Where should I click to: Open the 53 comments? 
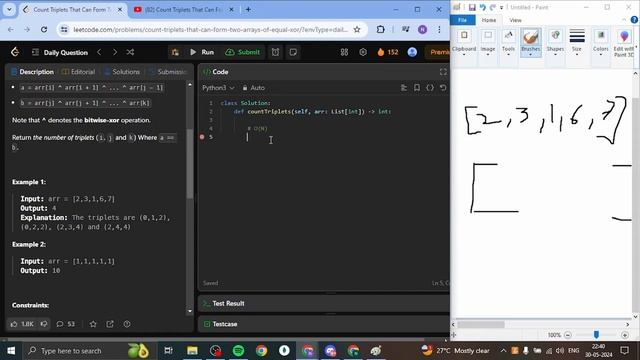[66, 324]
